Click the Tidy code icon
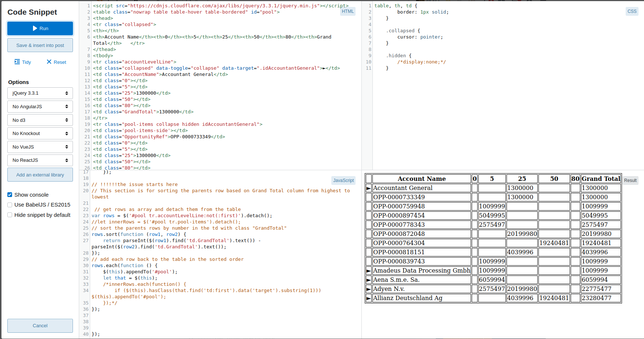The width and height of the screenshot is (644, 339). click(17, 62)
